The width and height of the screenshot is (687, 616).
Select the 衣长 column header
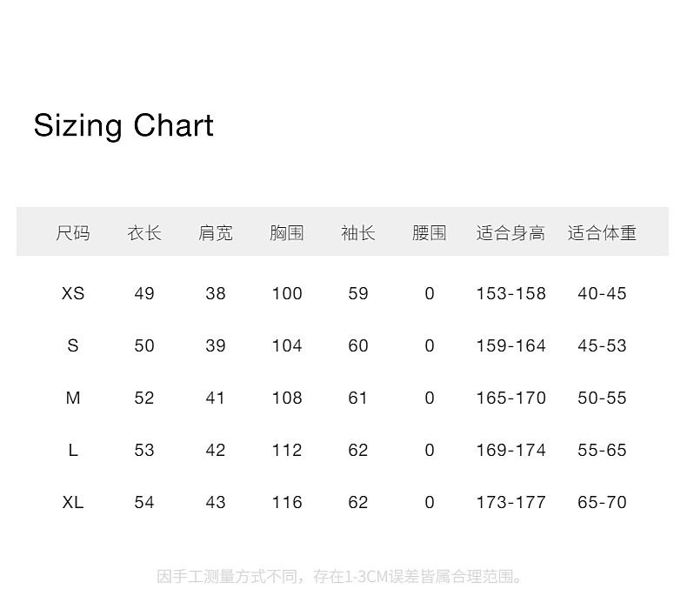pyautogui.click(x=144, y=233)
